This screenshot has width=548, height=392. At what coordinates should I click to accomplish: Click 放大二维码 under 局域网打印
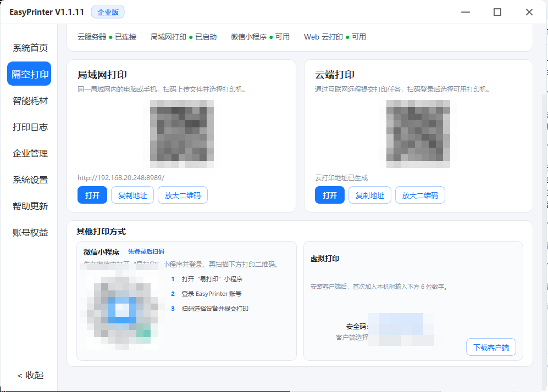[183, 195]
